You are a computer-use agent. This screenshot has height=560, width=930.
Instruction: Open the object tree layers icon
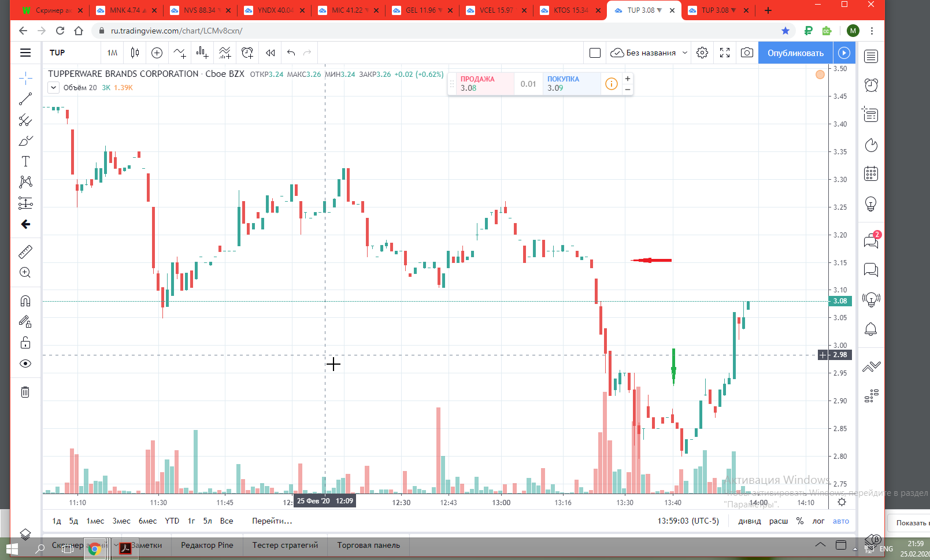tap(25, 535)
